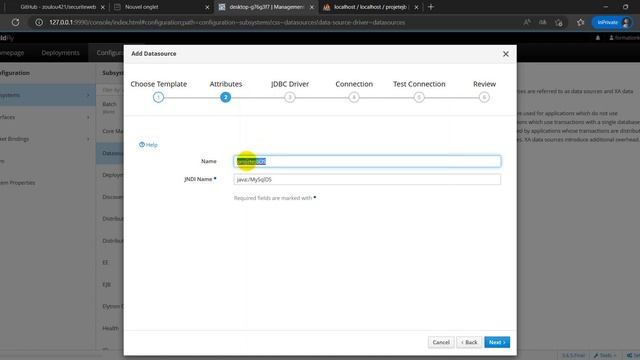This screenshot has height=360, width=640.
Task: Expand the Subsystems item chevron
Action: [x=88, y=95]
